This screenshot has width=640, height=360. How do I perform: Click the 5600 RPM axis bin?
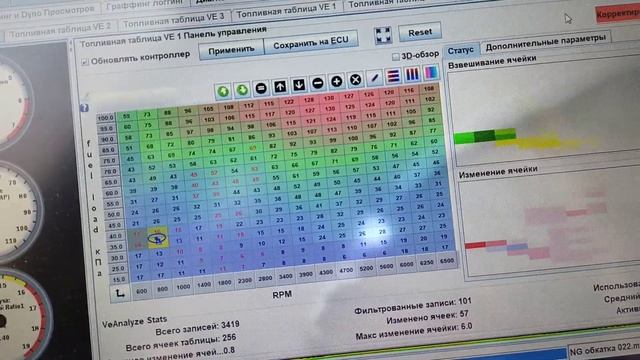click(x=386, y=266)
